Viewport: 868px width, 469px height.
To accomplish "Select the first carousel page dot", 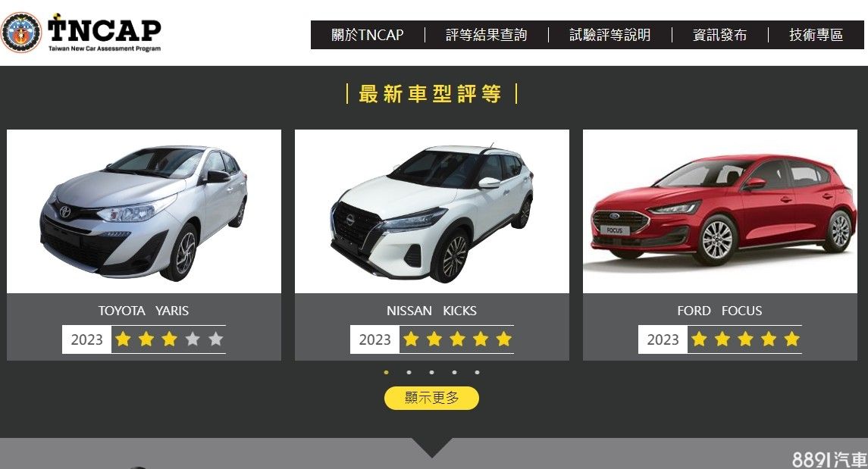I will (x=387, y=372).
